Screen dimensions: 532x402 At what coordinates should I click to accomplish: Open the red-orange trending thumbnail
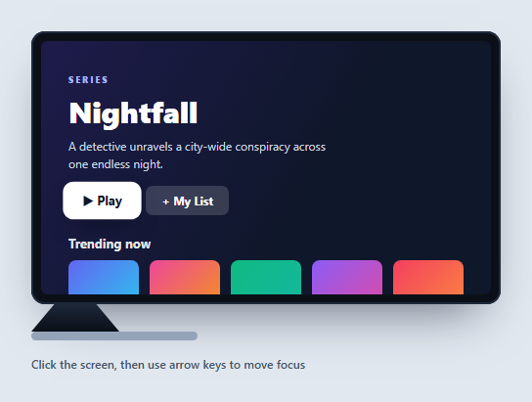428,277
